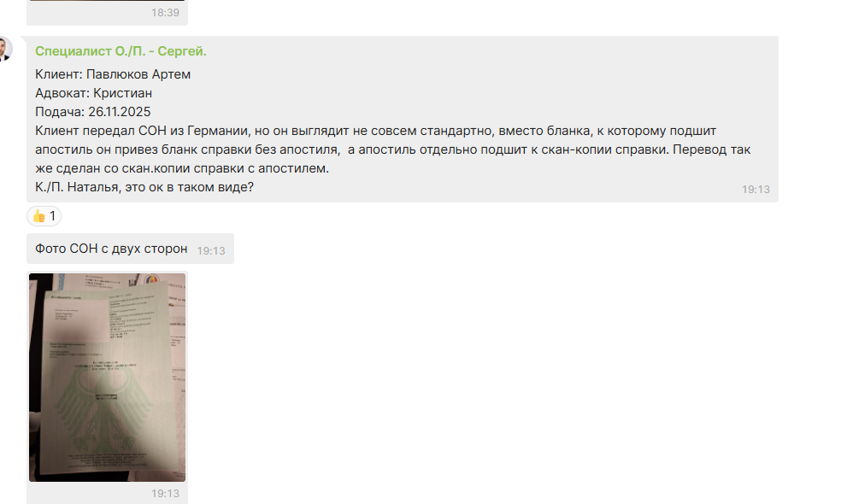This screenshot has height=504, width=847.
Task: Click sender name Специалист О./П. - Сергей.
Action: coord(121,51)
